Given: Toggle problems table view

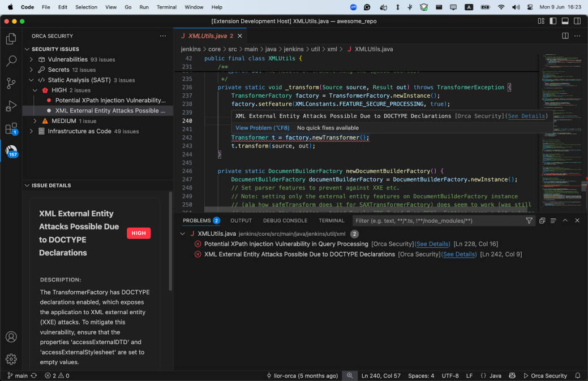Looking at the screenshot, I should click(x=553, y=220).
